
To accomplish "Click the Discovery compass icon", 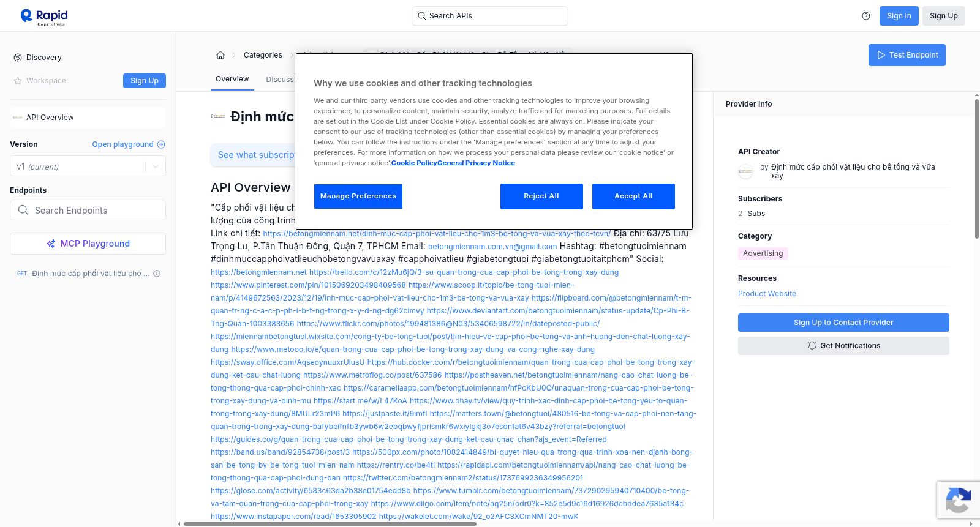I will (x=18, y=58).
